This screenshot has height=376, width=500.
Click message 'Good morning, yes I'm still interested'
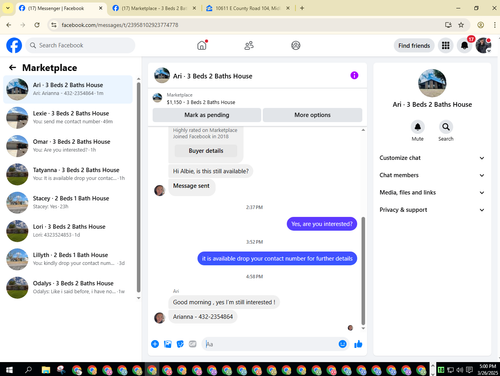coord(224,302)
